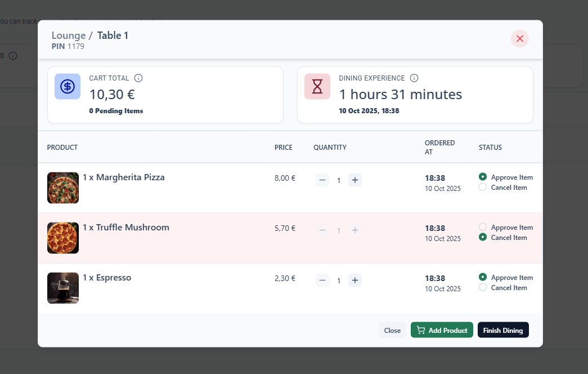The width and height of the screenshot is (588, 374).
Task: Click the hourglass dining experience icon
Action: (x=317, y=87)
